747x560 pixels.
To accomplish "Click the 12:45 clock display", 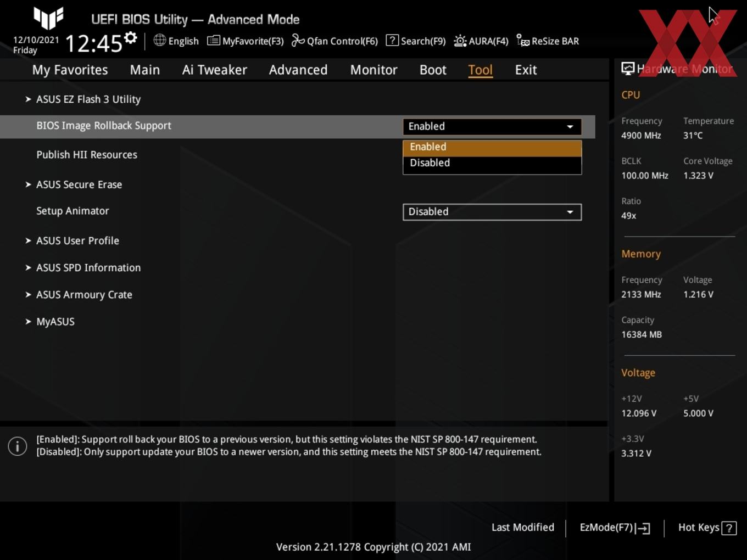I will [x=94, y=43].
